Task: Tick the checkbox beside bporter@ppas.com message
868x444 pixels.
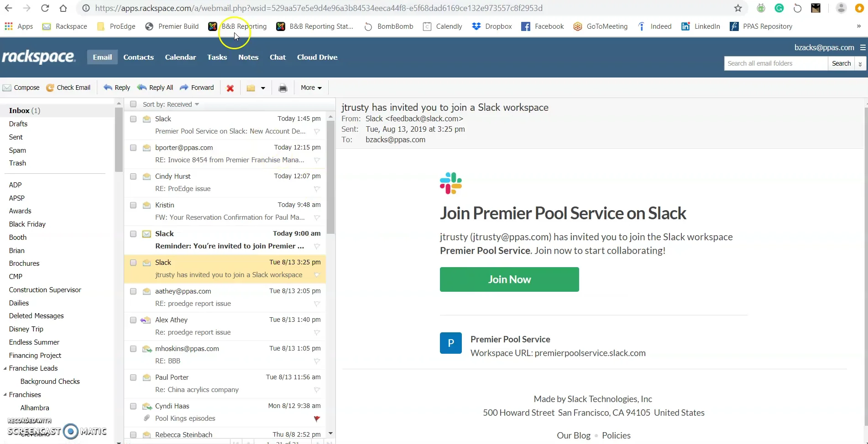Action: pyautogui.click(x=133, y=148)
